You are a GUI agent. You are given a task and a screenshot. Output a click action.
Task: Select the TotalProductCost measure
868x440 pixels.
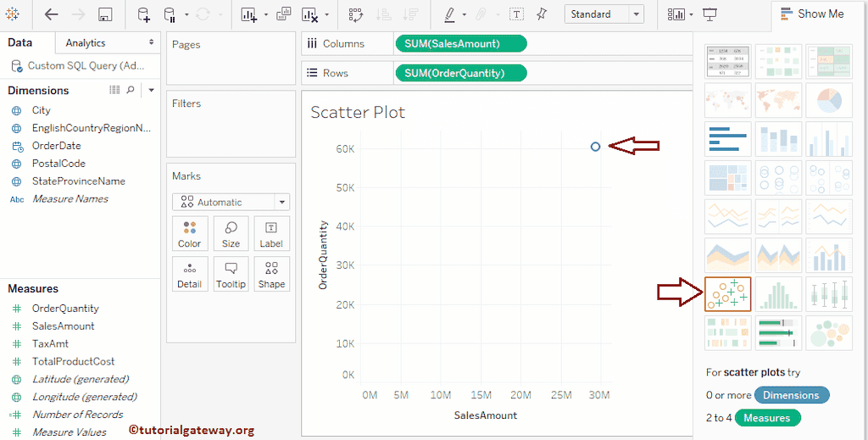[x=73, y=361]
